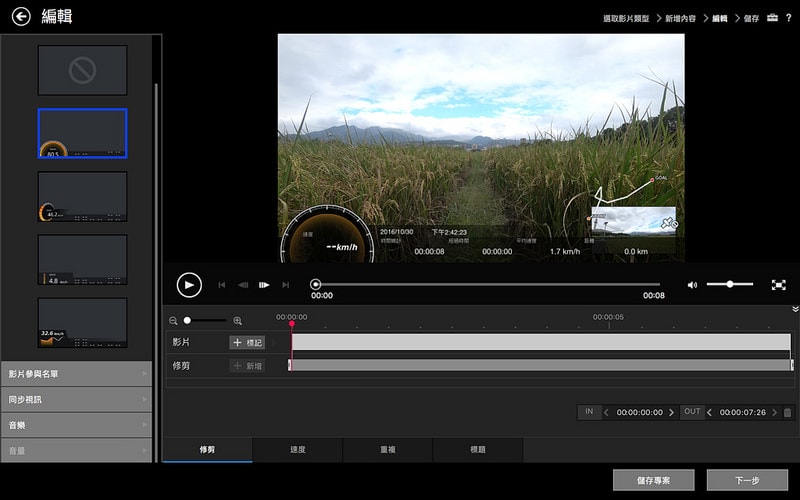Open the toolbox icon in the top bar
The image size is (800, 500).
point(771,18)
